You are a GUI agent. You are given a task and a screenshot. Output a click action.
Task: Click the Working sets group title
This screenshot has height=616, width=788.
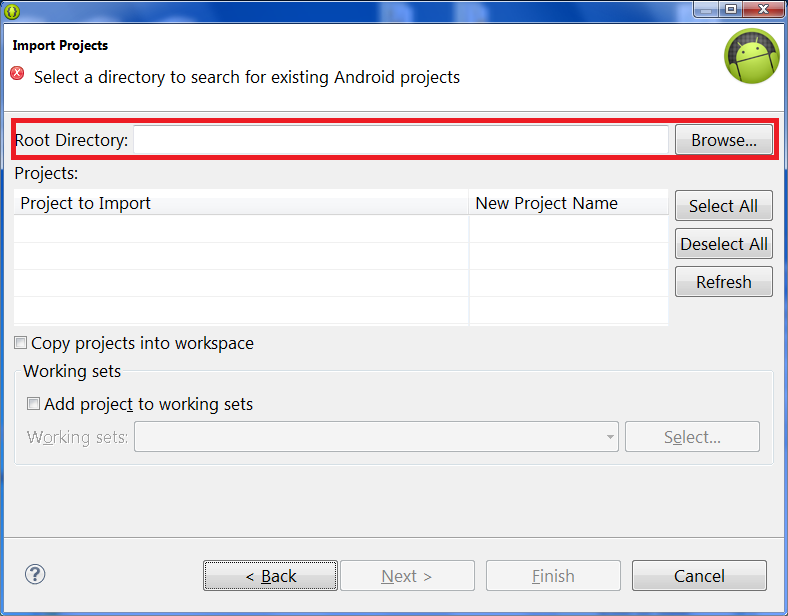(x=72, y=371)
